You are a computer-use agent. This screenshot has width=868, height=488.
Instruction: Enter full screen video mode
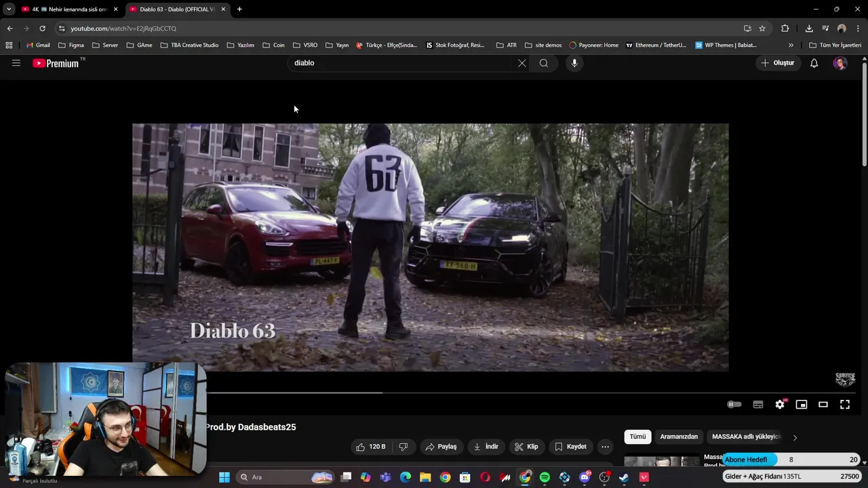(x=845, y=405)
